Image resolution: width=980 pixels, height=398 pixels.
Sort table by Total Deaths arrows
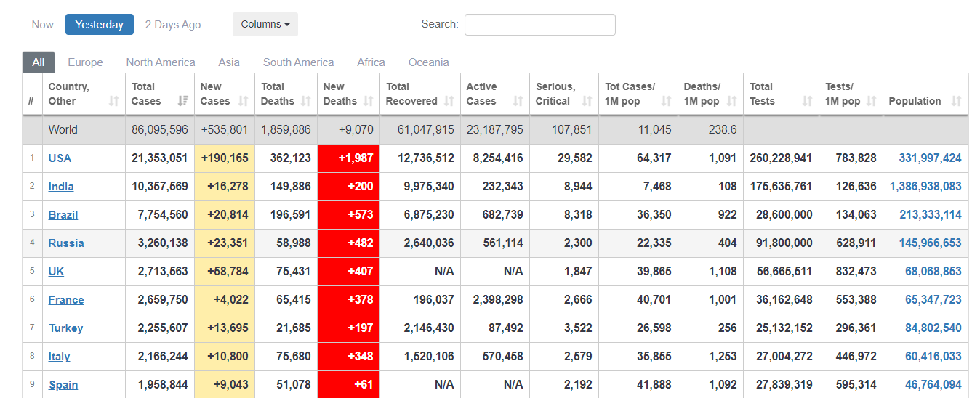click(x=306, y=101)
